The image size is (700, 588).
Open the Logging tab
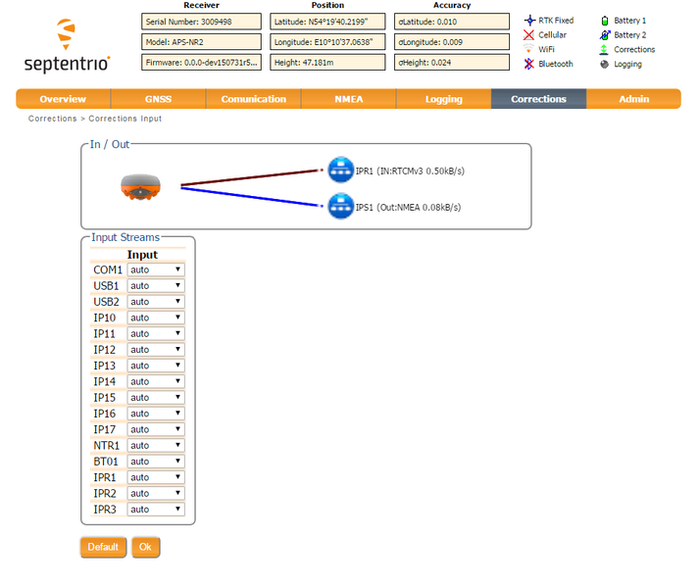tap(443, 99)
